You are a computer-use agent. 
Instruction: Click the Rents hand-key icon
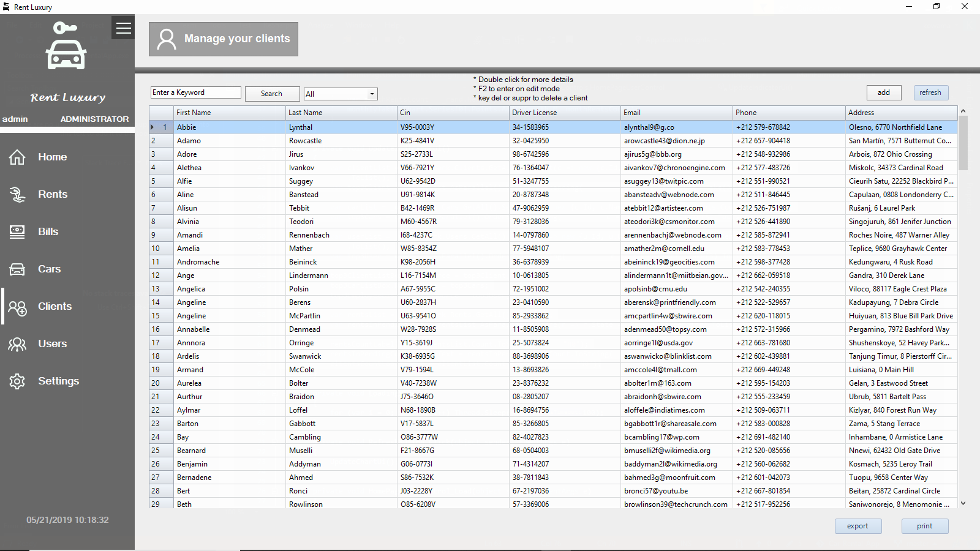(x=17, y=195)
